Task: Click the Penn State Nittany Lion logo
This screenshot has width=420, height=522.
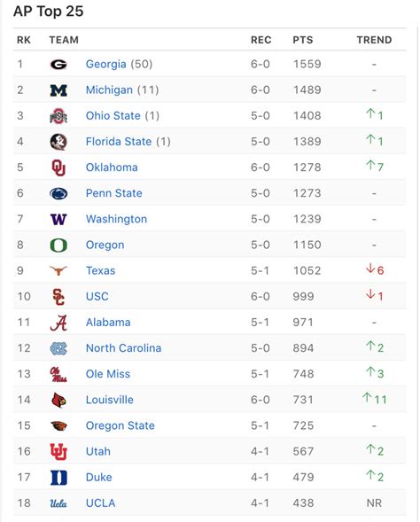Action: point(58,193)
